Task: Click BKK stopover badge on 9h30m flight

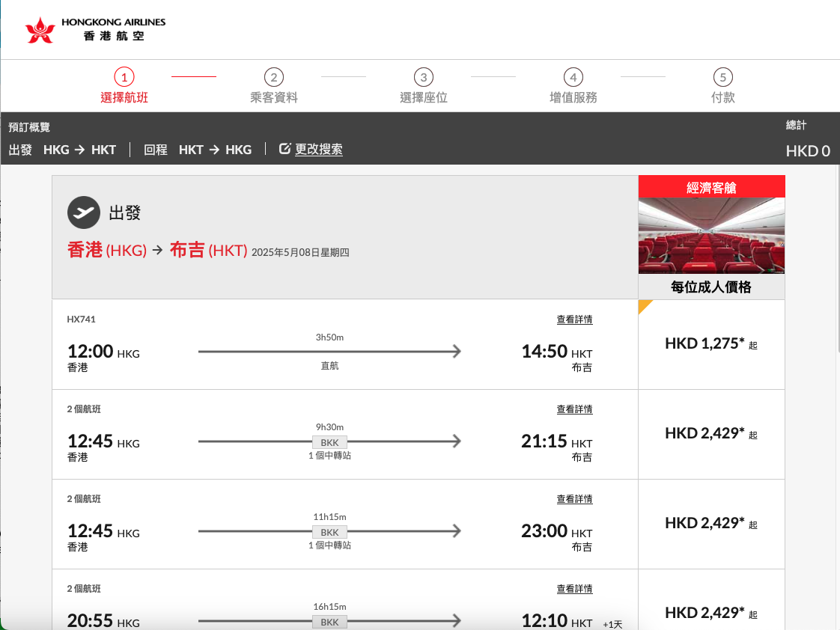Action: pyautogui.click(x=329, y=442)
